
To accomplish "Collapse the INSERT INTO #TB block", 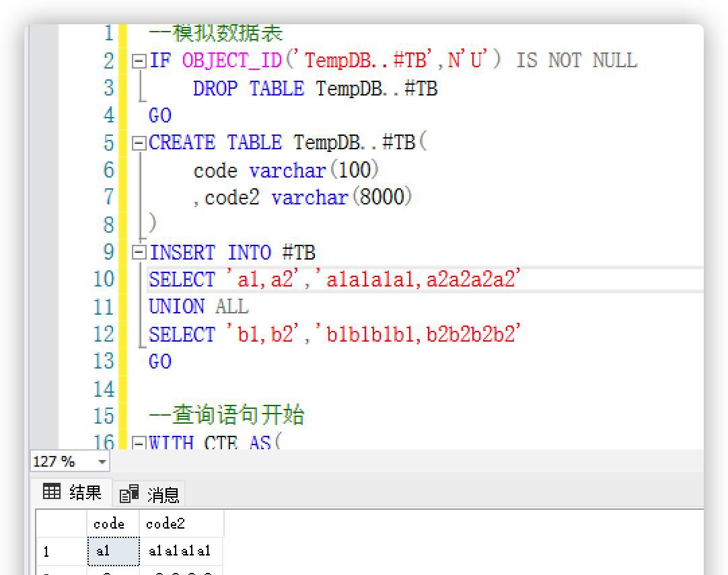I will point(139,252).
